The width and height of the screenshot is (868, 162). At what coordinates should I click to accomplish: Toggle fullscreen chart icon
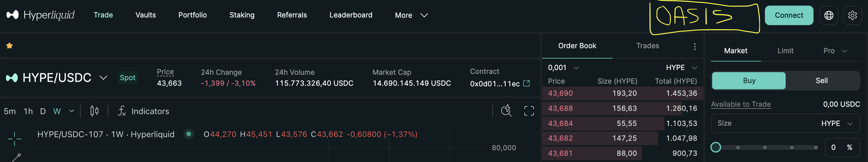click(529, 111)
